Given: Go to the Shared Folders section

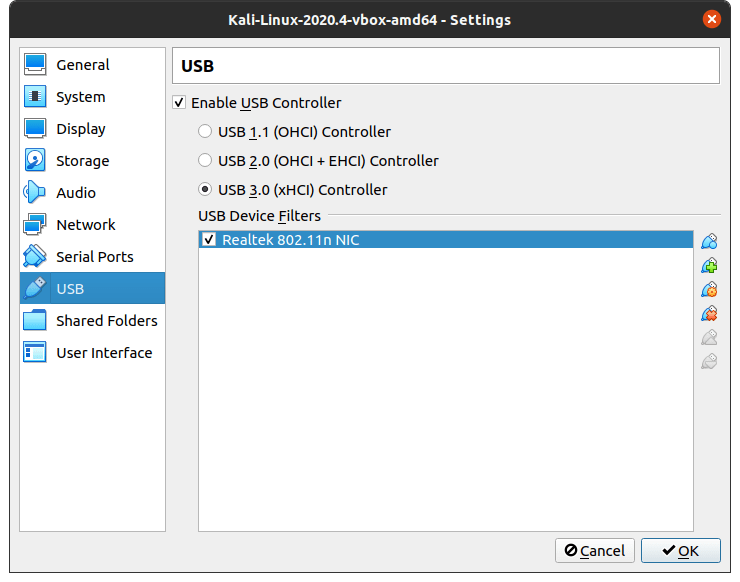Looking at the screenshot, I should pyautogui.click(x=106, y=321).
